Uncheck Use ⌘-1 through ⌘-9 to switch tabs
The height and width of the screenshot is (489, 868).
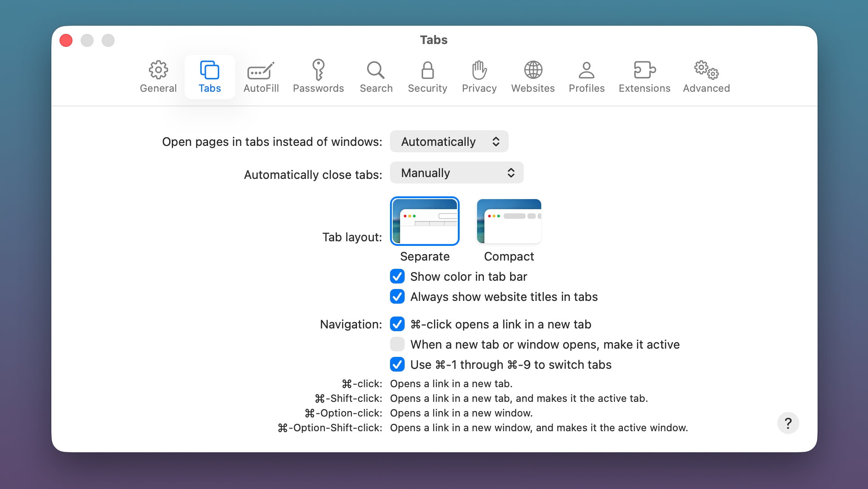coord(397,364)
